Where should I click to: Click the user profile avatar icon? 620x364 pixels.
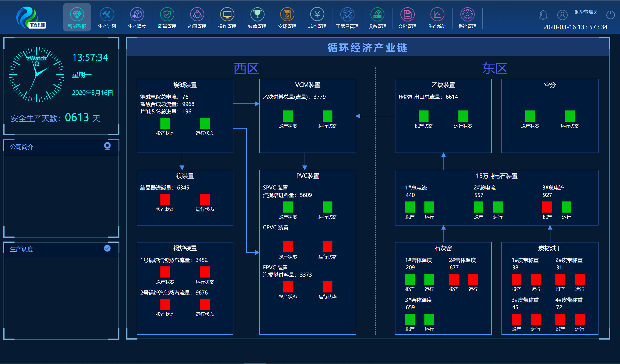(x=562, y=15)
